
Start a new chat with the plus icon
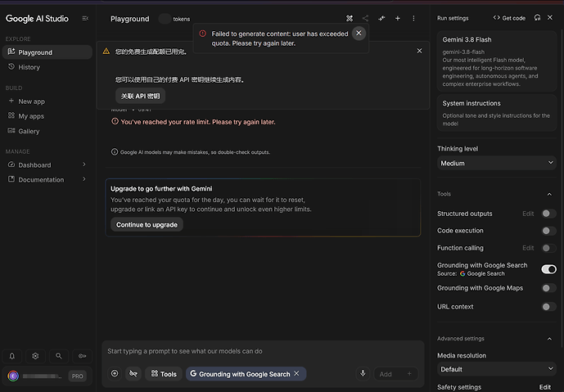point(398,18)
